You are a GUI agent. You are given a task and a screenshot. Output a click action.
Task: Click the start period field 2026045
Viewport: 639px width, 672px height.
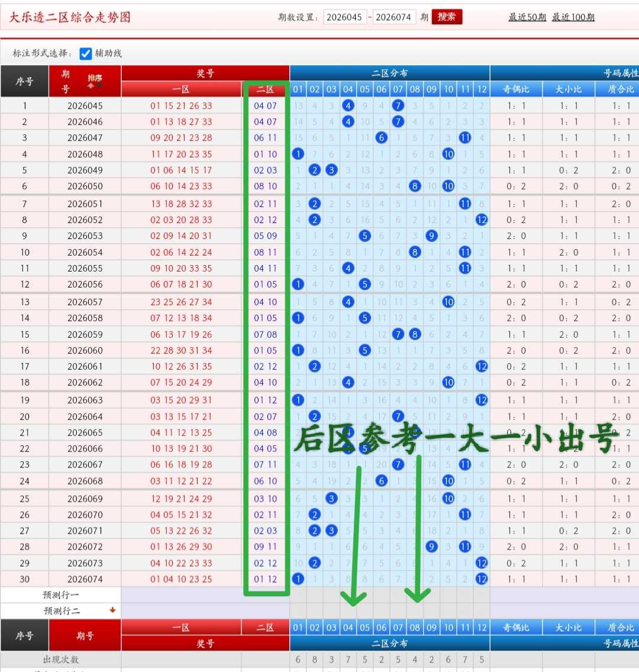(344, 17)
